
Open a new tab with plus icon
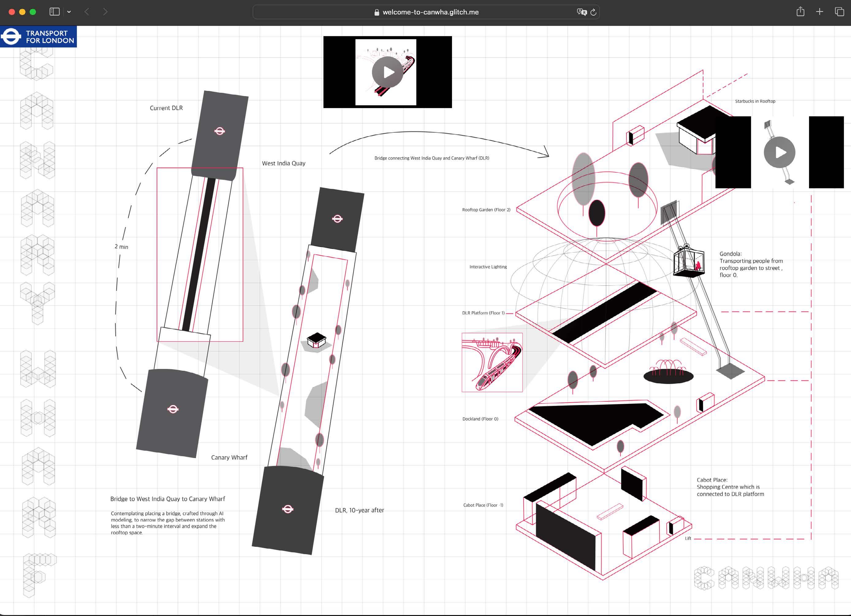[819, 12]
